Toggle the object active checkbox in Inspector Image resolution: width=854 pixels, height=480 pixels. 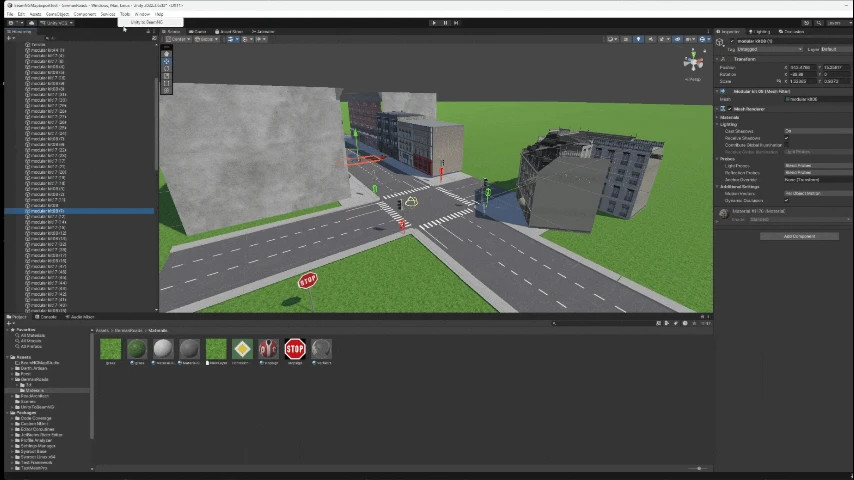[732, 41]
